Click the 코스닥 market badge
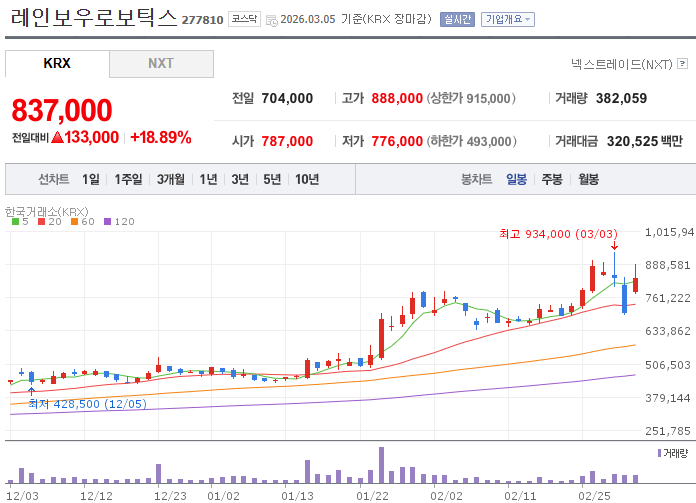 (244, 19)
